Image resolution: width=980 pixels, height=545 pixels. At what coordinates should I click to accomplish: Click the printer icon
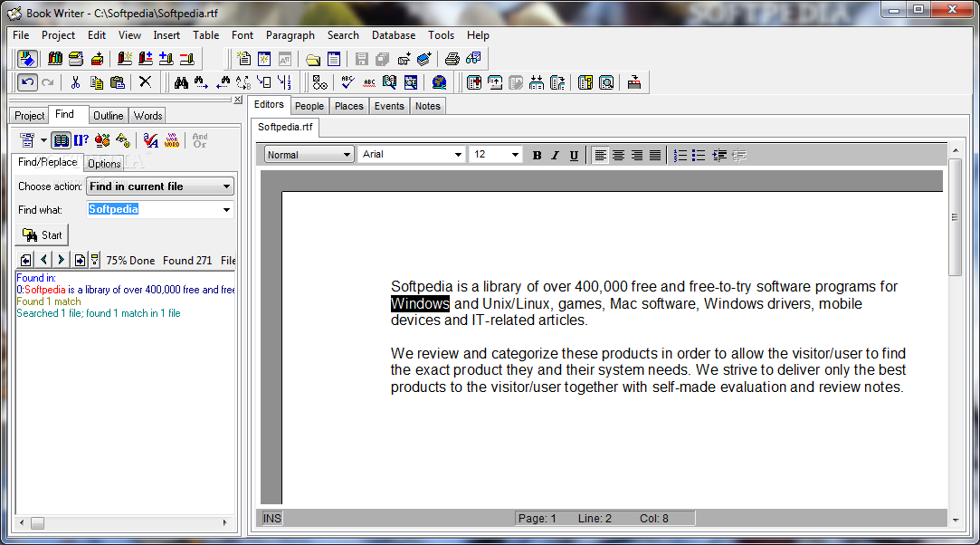tap(452, 59)
